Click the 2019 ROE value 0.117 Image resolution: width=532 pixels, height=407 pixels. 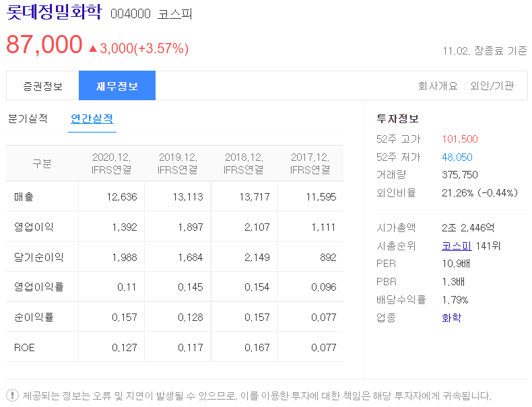[x=191, y=348]
